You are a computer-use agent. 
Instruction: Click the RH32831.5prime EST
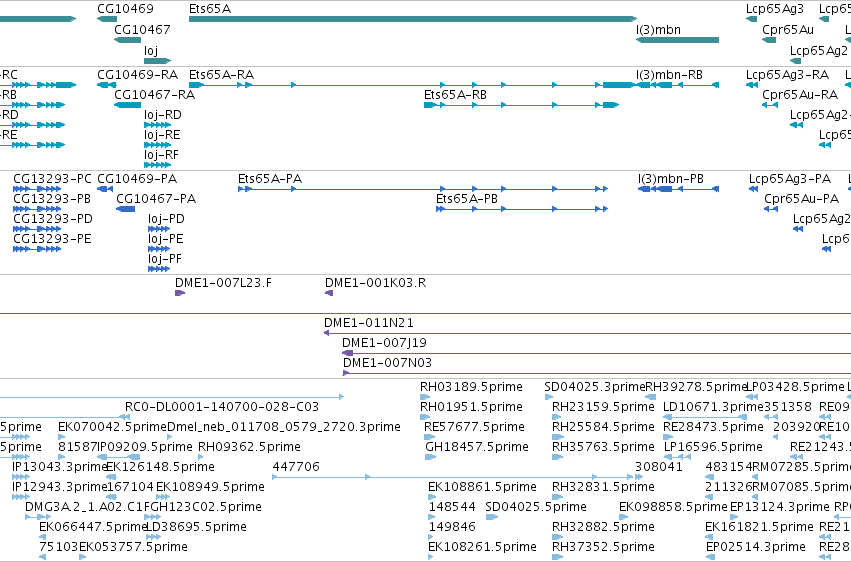click(557, 497)
